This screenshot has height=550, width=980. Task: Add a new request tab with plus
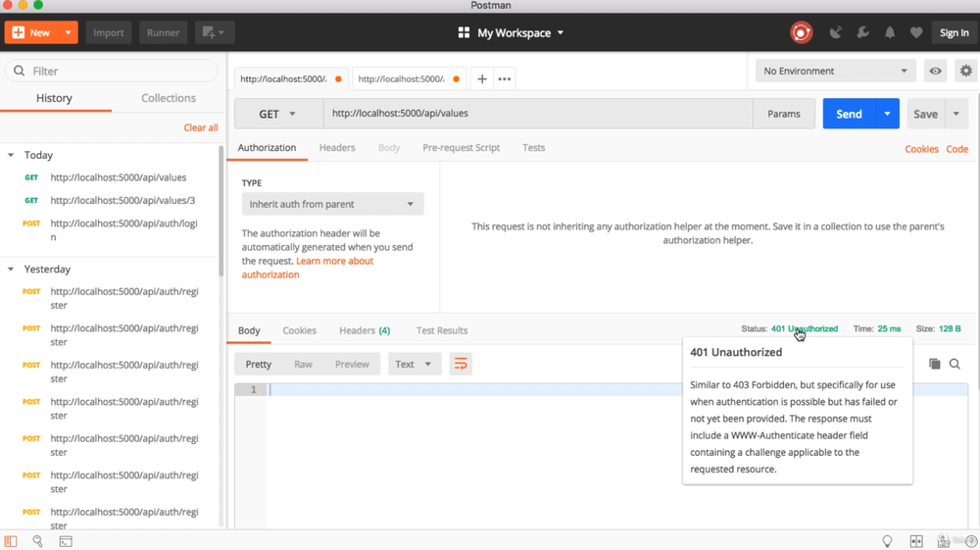coord(482,78)
